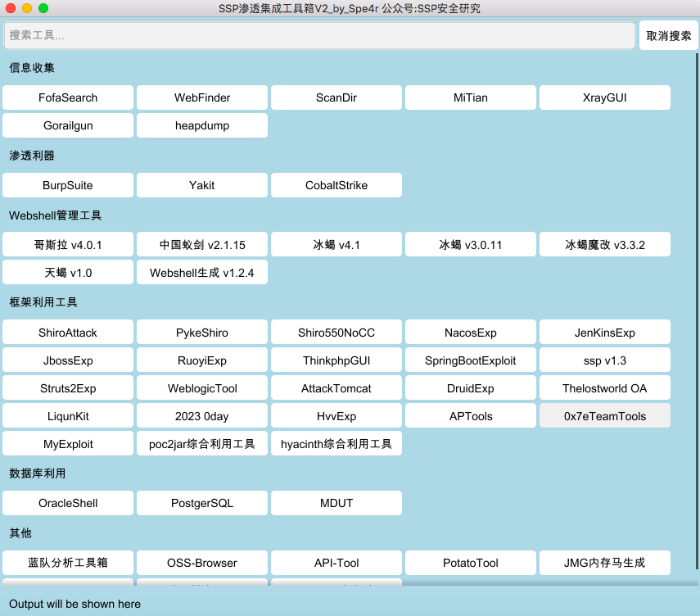Image resolution: width=700 pixels, height=616 pixels.
Task: Open 蓝队分析工具箱
Action: tap(68, 563)
